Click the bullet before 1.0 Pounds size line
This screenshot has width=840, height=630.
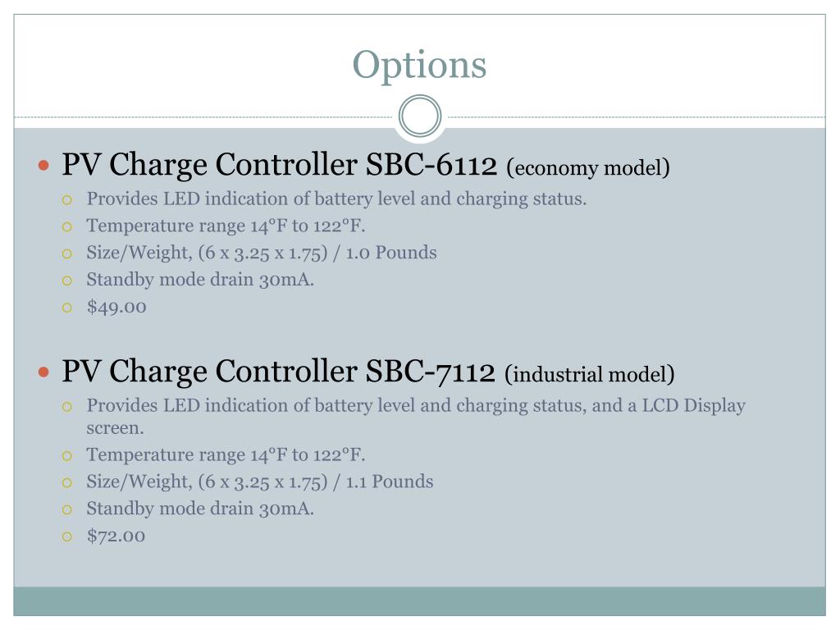coord(67,253)
